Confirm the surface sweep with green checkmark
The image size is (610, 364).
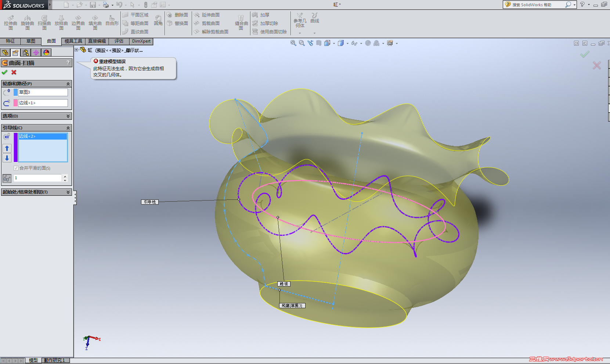(5, 72)
